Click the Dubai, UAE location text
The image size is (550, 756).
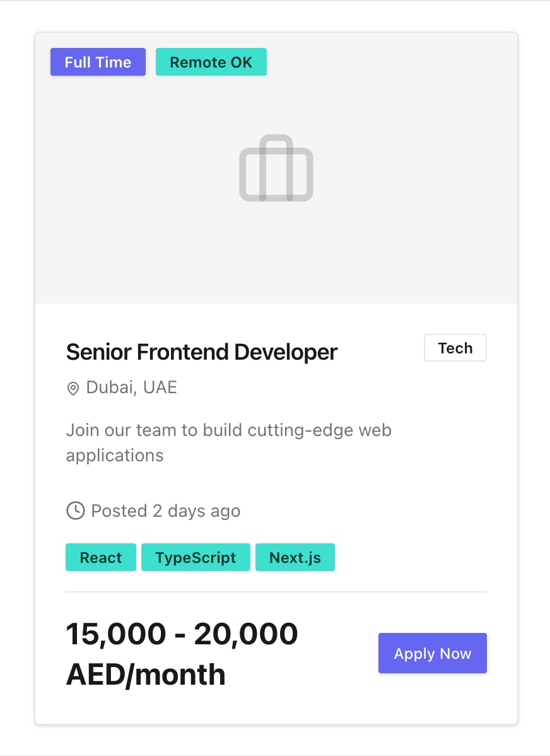[131, 387]
